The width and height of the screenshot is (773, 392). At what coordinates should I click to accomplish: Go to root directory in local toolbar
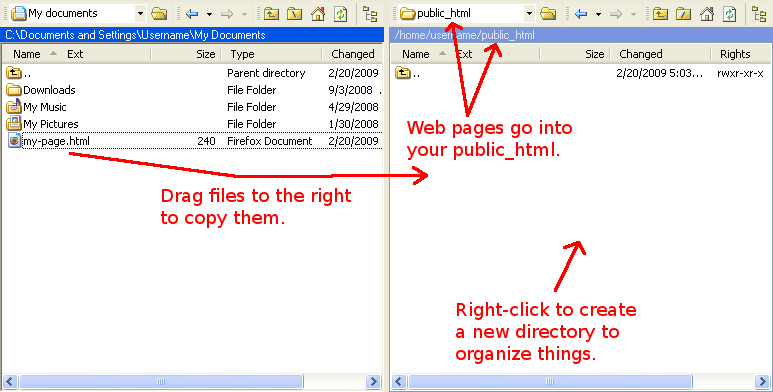[x=294, y=14]
